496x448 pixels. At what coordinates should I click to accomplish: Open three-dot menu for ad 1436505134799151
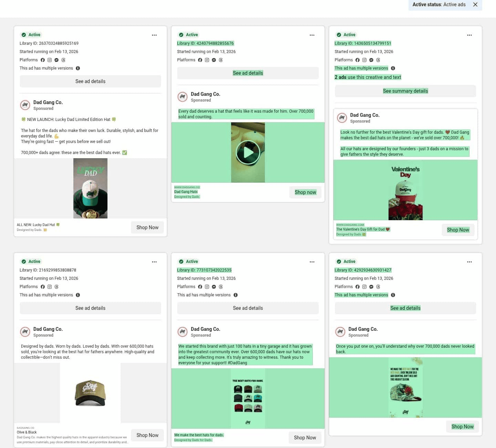click(469, 35)
